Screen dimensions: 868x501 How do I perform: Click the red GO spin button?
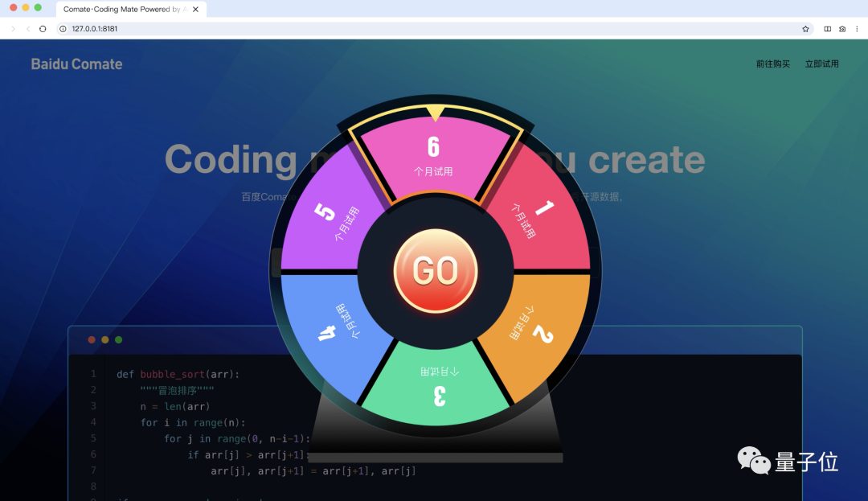tap(435, 271)
